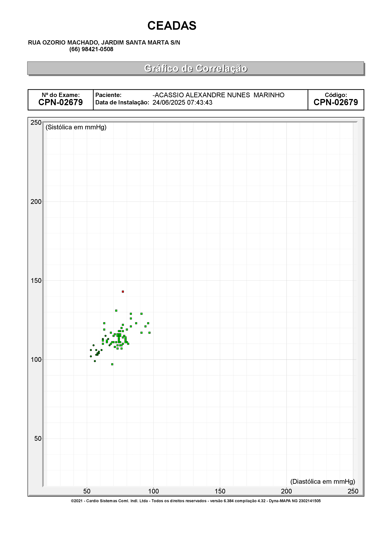Click the Gráfico de Correlação banner

pyautogui.click(x=195, y=68)
